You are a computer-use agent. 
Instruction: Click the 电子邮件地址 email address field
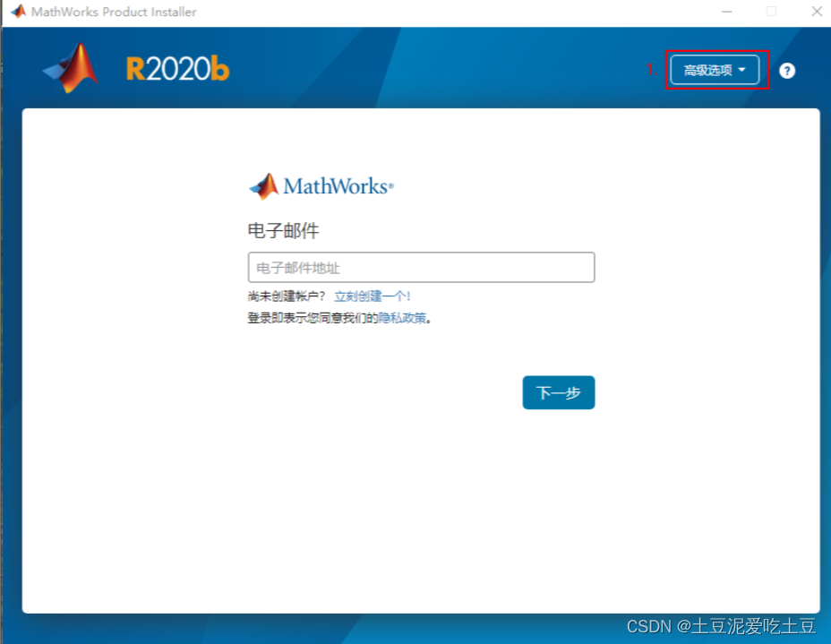coord(421,267)
